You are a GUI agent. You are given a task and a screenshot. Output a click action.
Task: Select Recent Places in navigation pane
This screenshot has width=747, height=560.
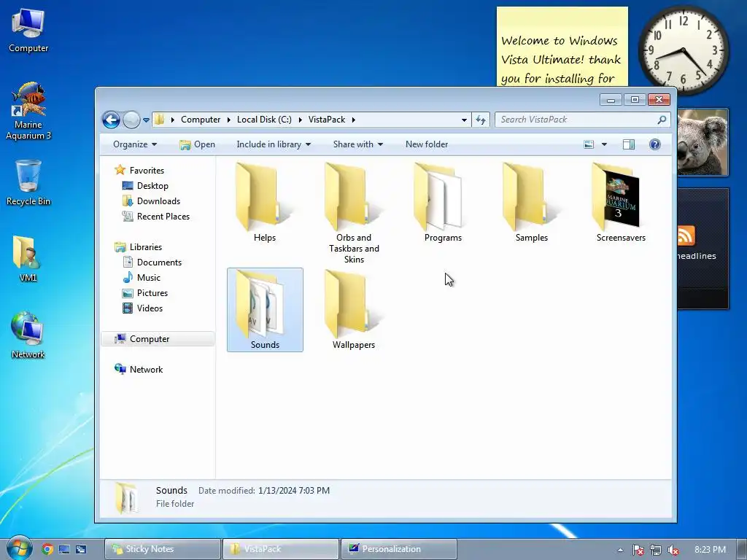point(156,216)
